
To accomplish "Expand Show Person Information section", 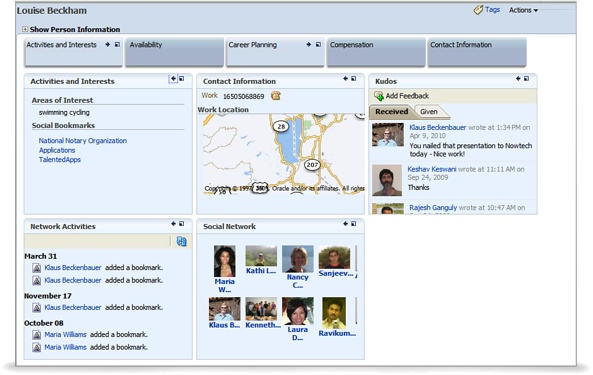I will (25, 29).
